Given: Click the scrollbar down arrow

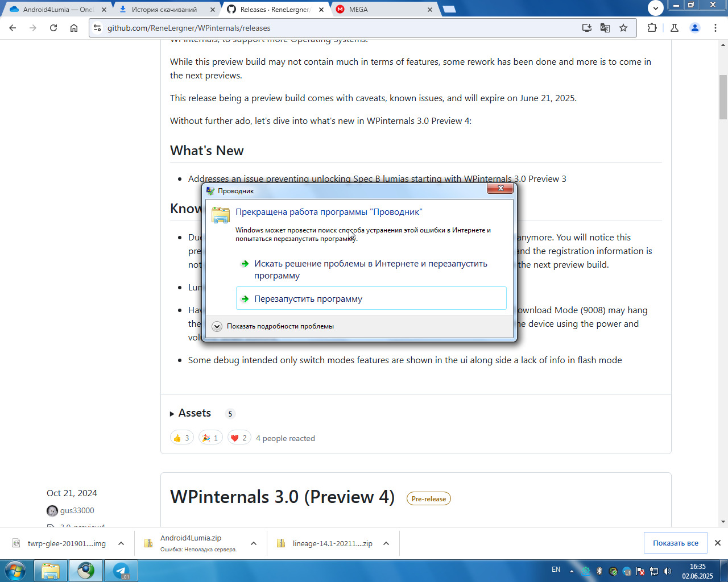Looking at the screenshot, I should pos(723,522).
